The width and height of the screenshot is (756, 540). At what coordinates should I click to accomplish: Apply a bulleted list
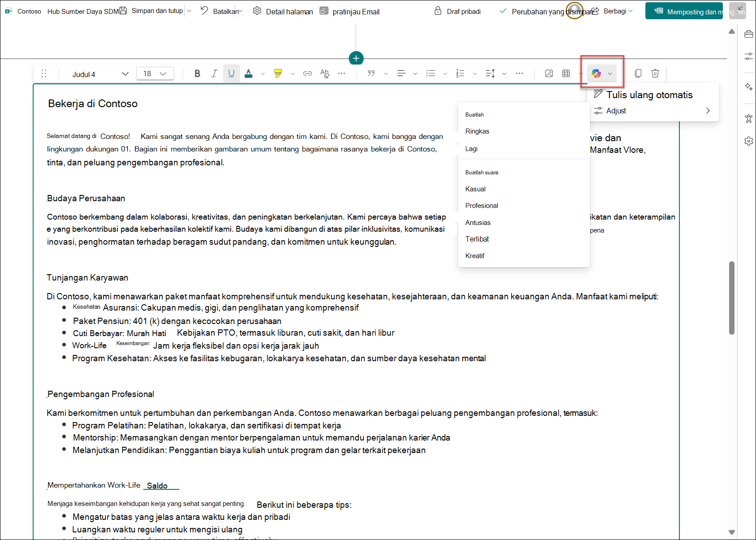(x=431, y=73)
